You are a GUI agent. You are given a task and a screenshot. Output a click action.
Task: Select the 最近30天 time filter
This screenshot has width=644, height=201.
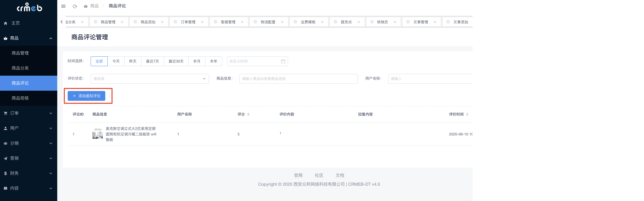pyautogui.click(x=176, y=61)
